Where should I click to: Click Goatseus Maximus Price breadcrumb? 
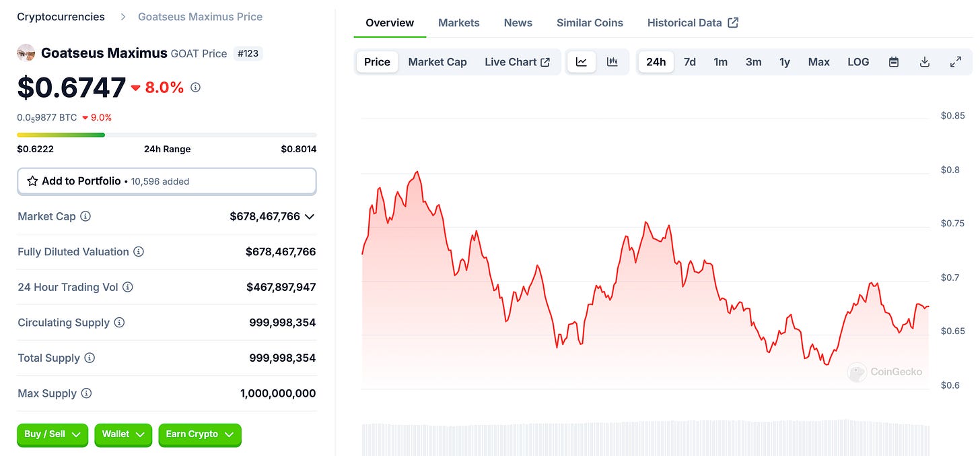[x=201, y=16]
